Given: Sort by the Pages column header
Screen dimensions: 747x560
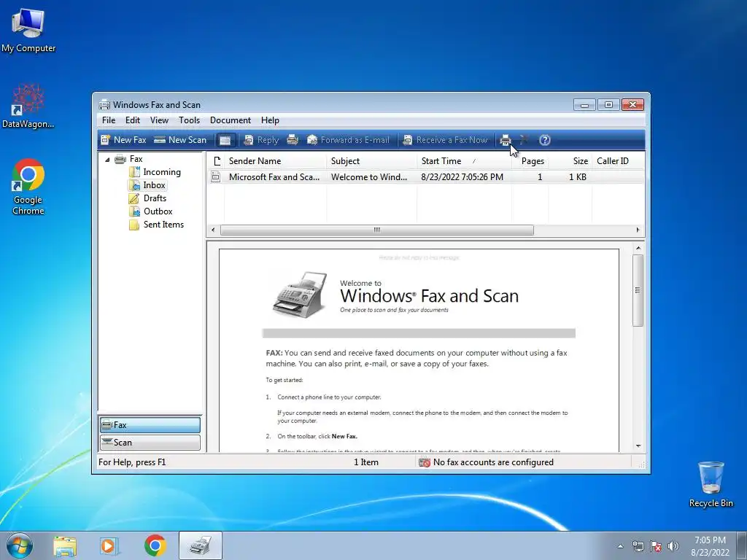Looking at the screenshot, I should point(530,161).
